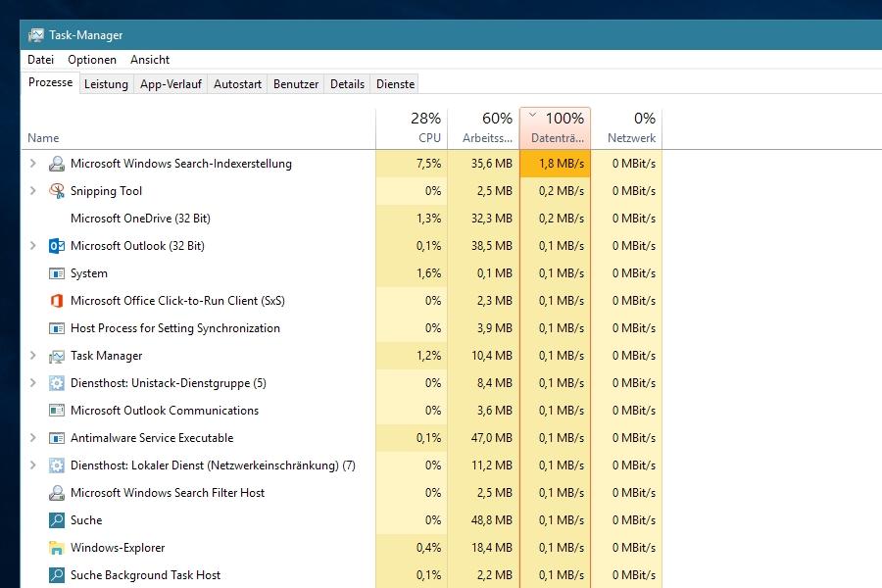Image resolution: width=882 pixels, height=588 pixels.
Task: Switch to the Leistung tab
Action: (106, 84)
